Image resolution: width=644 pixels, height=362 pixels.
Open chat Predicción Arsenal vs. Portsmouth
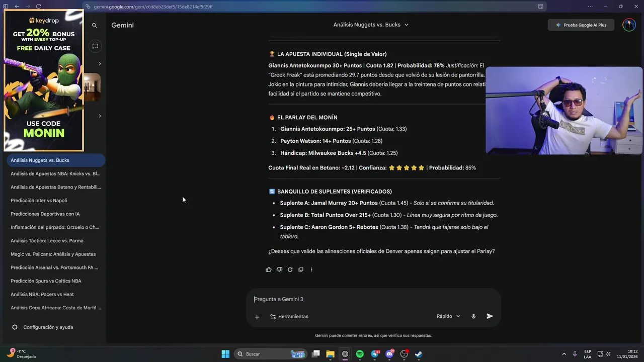point(55,267)
